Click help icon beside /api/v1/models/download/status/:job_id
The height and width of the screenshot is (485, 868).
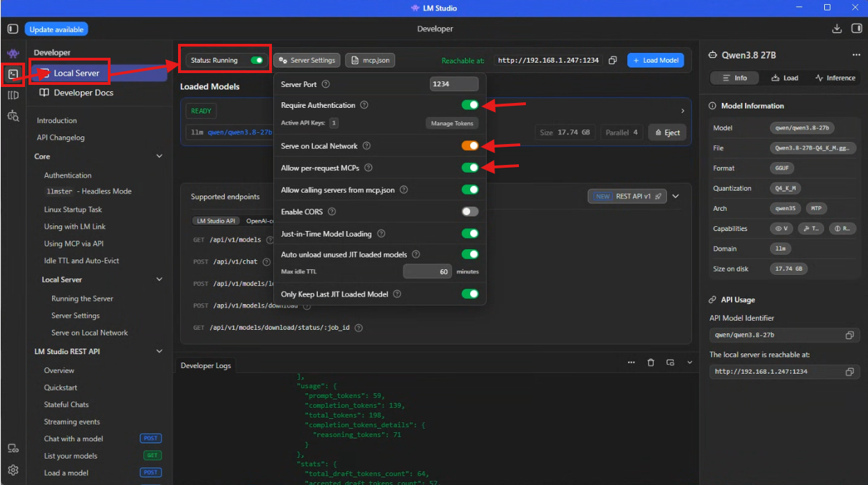[x=359, y=328]
